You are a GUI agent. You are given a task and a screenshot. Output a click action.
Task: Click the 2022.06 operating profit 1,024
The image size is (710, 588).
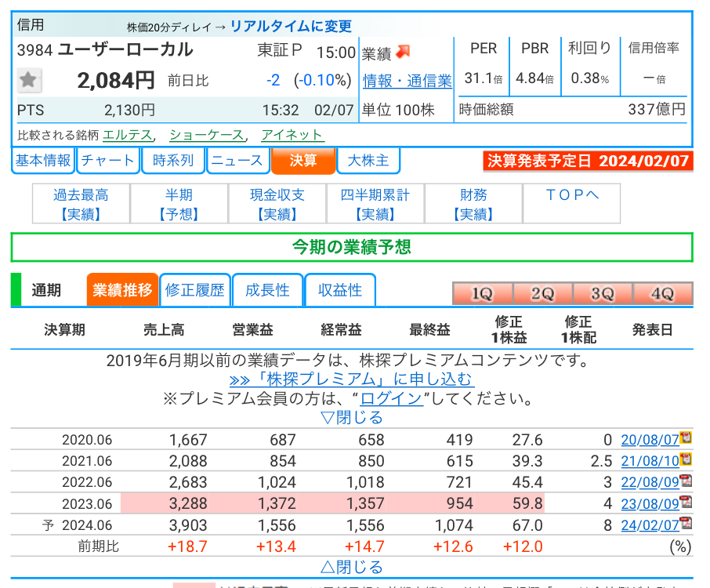pyautogui.click(x=277, y=482)
